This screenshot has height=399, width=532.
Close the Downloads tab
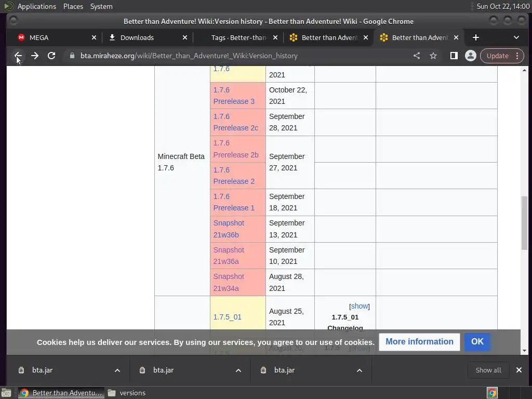tap(185, 37)
